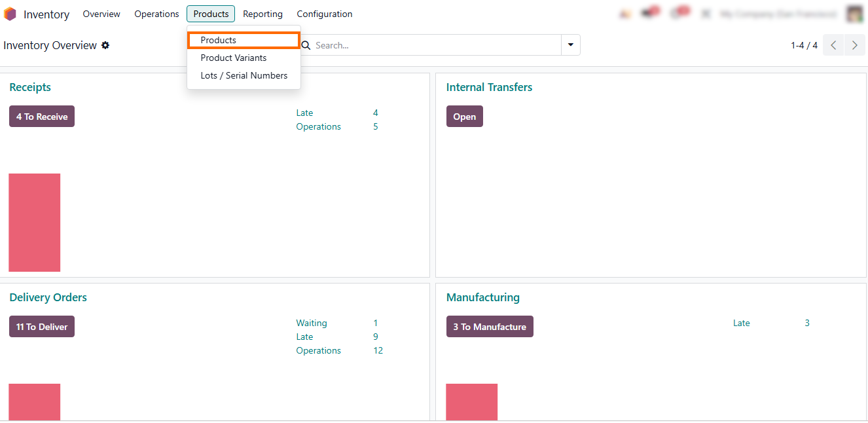Go to the previous page with the left arrow
The image size is (868, 423).
tap(833, 45)
